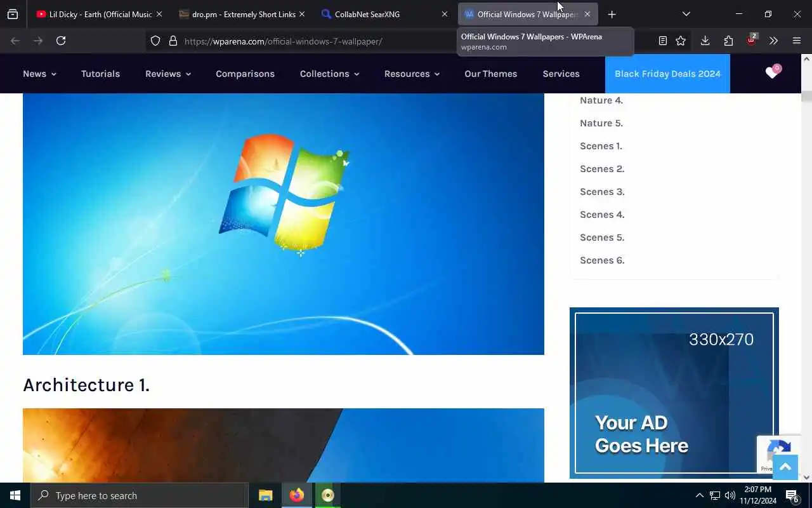Show hidden system tray icons

[699, 495]
